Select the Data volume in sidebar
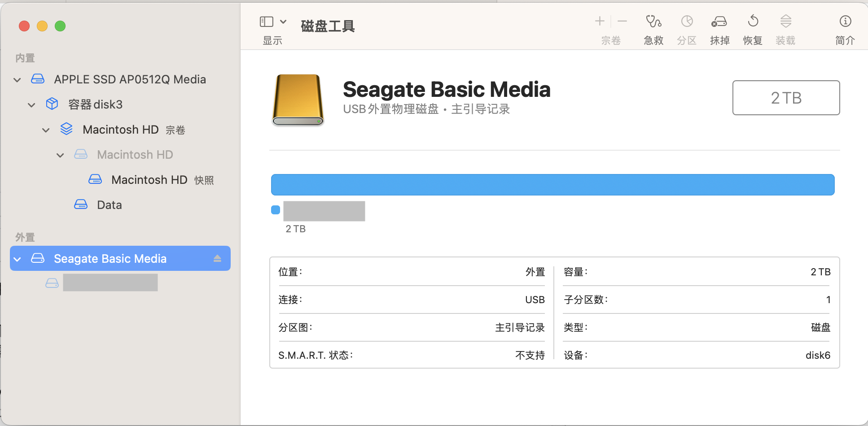 [x=109, y=205]
